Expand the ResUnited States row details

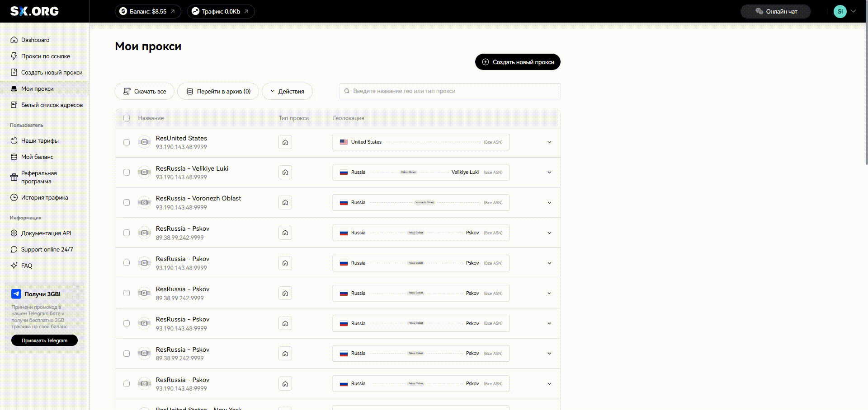coord(549,142)
